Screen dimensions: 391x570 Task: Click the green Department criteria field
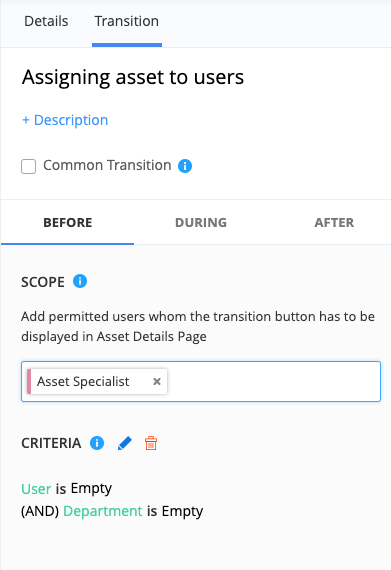[x=103, y=511]
